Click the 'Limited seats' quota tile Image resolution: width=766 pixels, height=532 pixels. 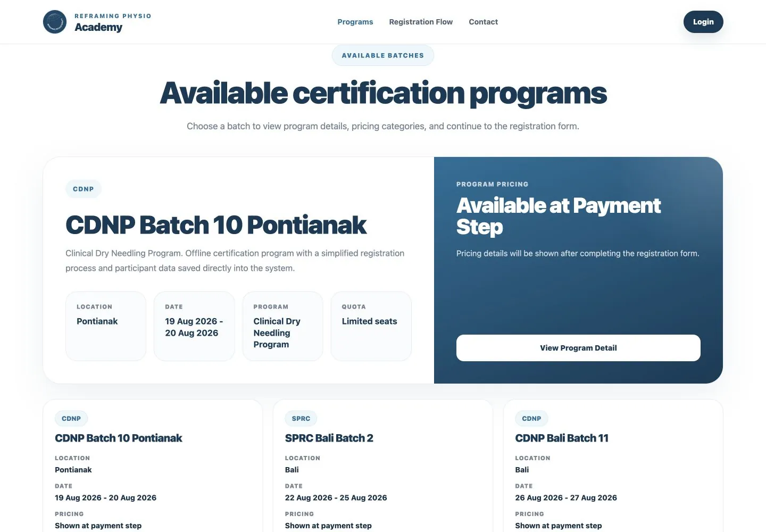(371, 326)
